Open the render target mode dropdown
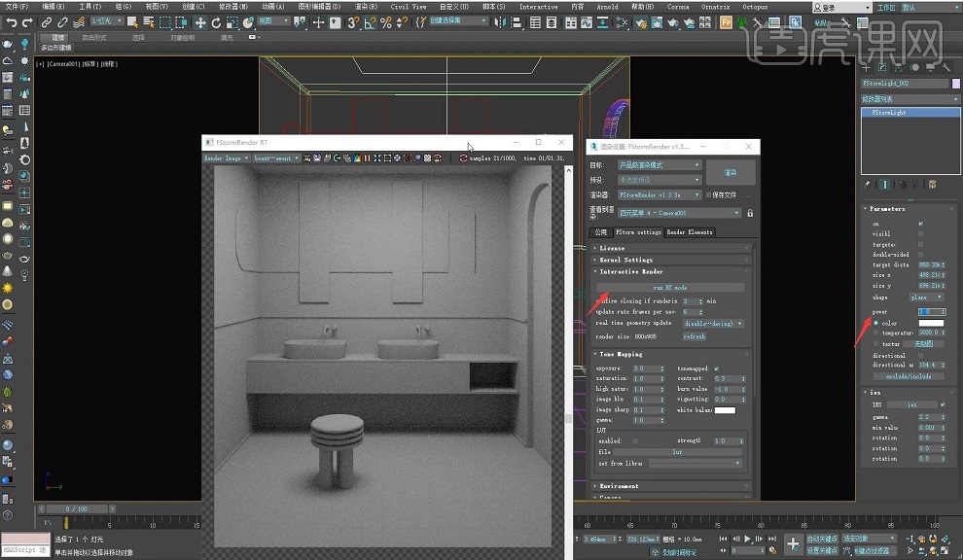The width and height of the screenshot is (963, 560). point(659,165)
